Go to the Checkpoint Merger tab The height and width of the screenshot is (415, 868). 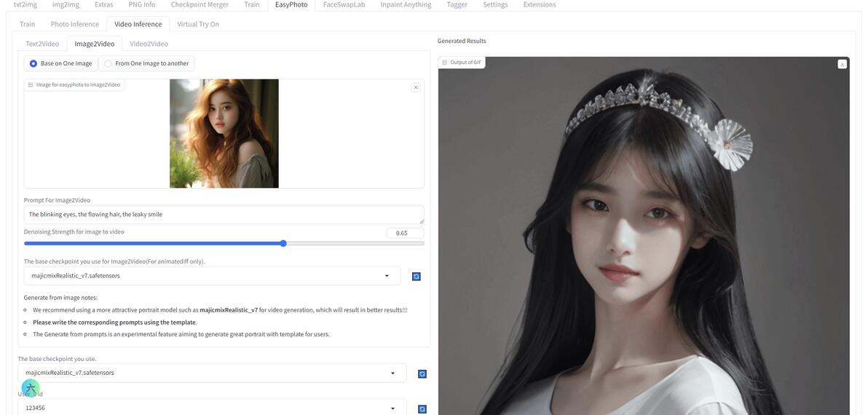coord(200,4)
